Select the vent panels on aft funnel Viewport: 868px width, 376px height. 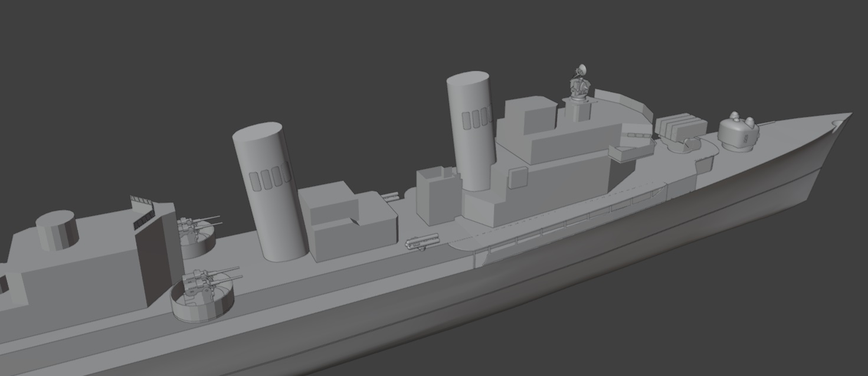coord(270,178)
